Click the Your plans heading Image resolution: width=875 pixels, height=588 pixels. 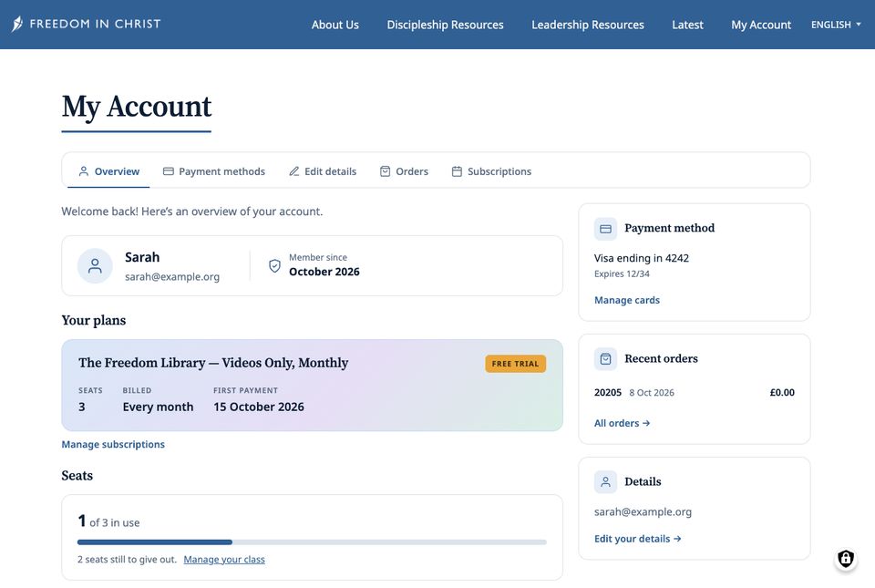click(x=94, y=320)
